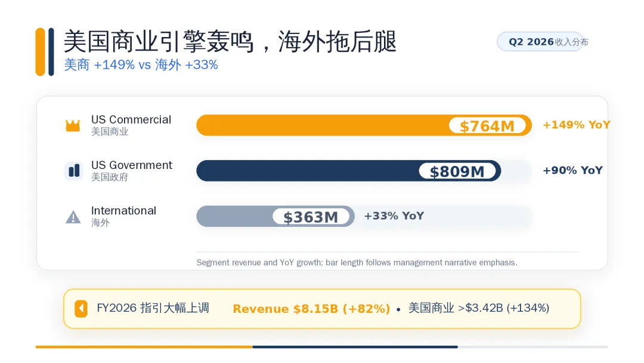Click the orange arrow icon in guidance banner
644x363 pixels.
click(81, 309)
